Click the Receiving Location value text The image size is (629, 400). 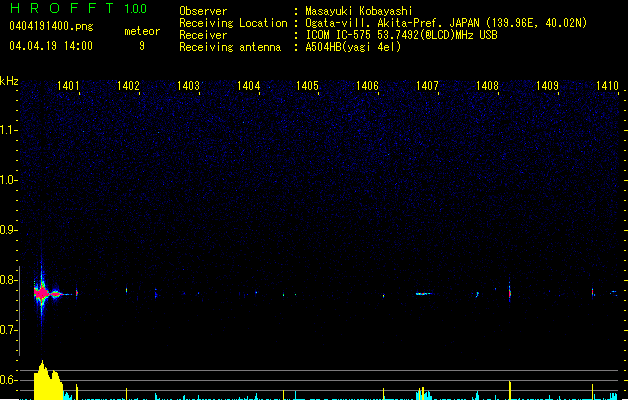click(446, 23)
